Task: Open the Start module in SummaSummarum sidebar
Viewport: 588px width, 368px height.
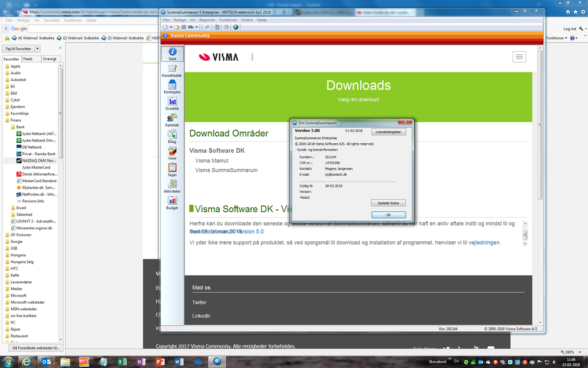Action: coord(172,54)
